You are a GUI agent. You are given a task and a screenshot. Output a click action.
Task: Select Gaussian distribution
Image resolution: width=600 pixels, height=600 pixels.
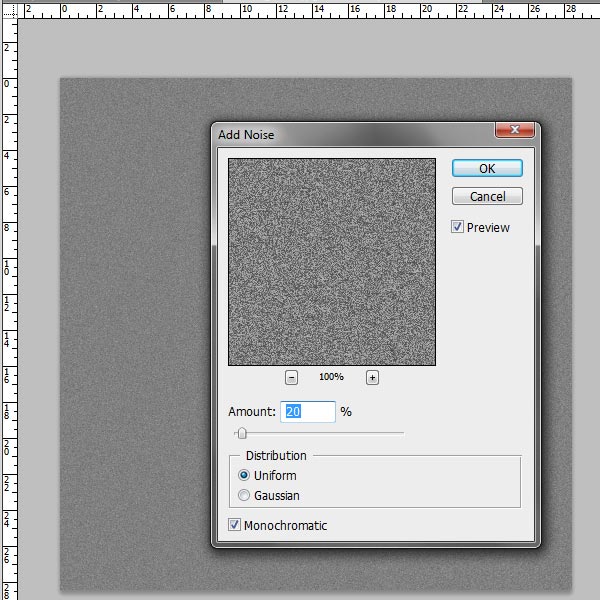[x=244, y=495]
